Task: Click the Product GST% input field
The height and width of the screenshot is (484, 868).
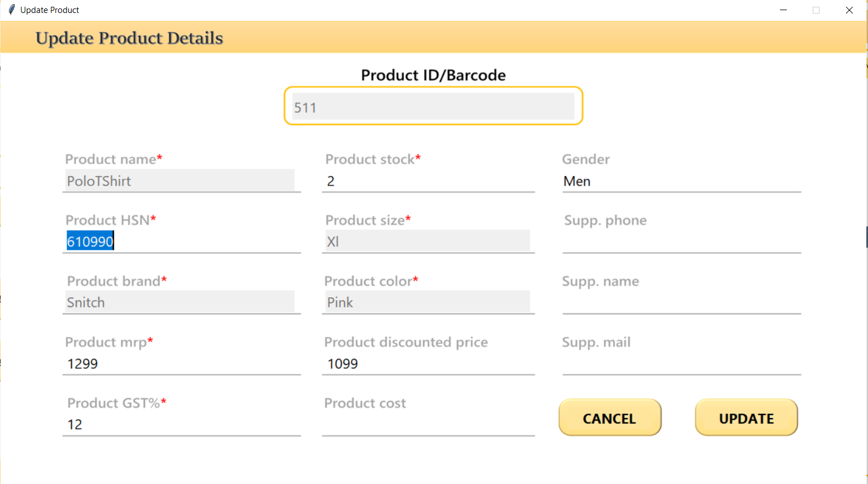Action: (x=182, y=424)
